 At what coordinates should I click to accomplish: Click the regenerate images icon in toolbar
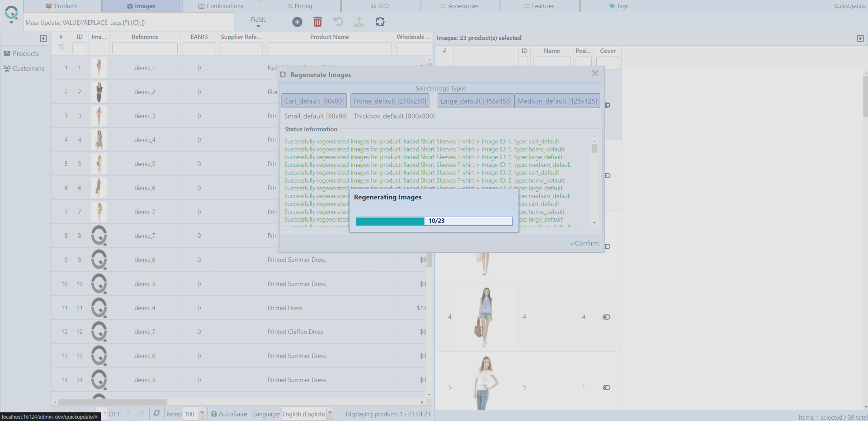pyautogui.click(x=380, y=22)
